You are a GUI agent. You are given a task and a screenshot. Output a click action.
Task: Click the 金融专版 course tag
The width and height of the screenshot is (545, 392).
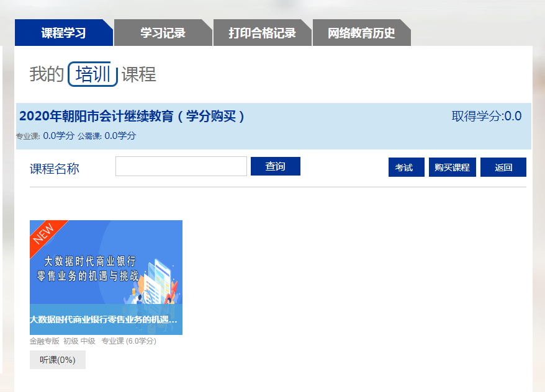(x=44, y=341)
